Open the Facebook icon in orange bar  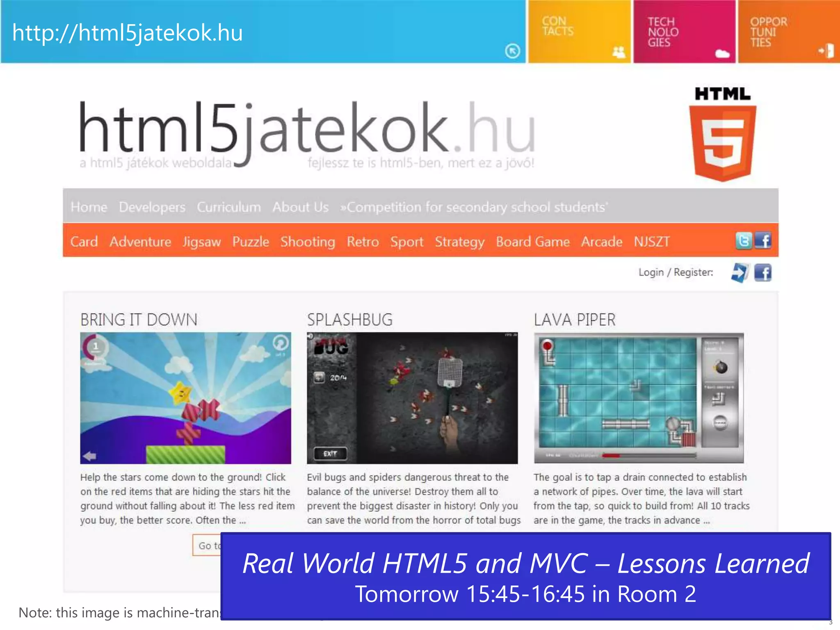[763, 241]
